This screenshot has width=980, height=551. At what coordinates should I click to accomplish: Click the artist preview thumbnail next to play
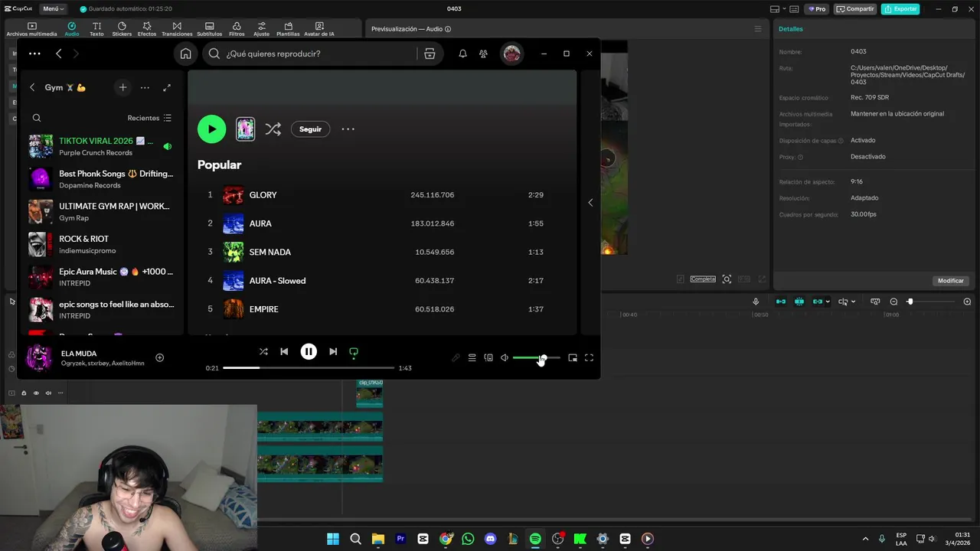tap(245, 129)
